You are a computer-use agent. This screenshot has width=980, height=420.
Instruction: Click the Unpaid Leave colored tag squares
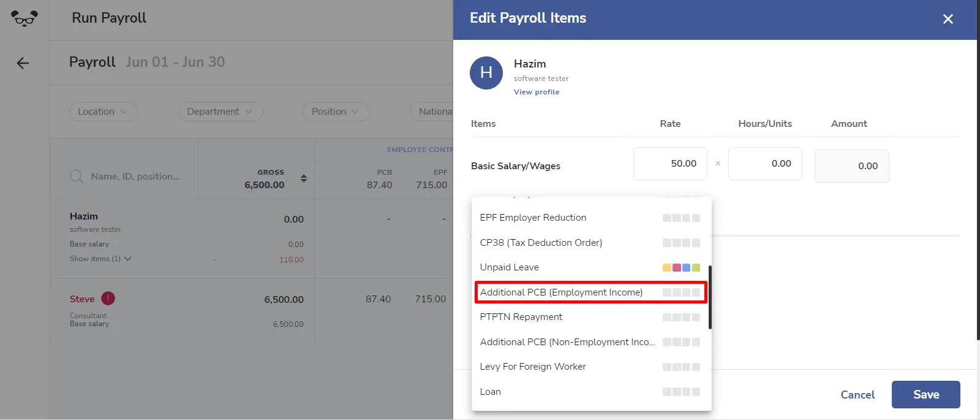(681, 267)
